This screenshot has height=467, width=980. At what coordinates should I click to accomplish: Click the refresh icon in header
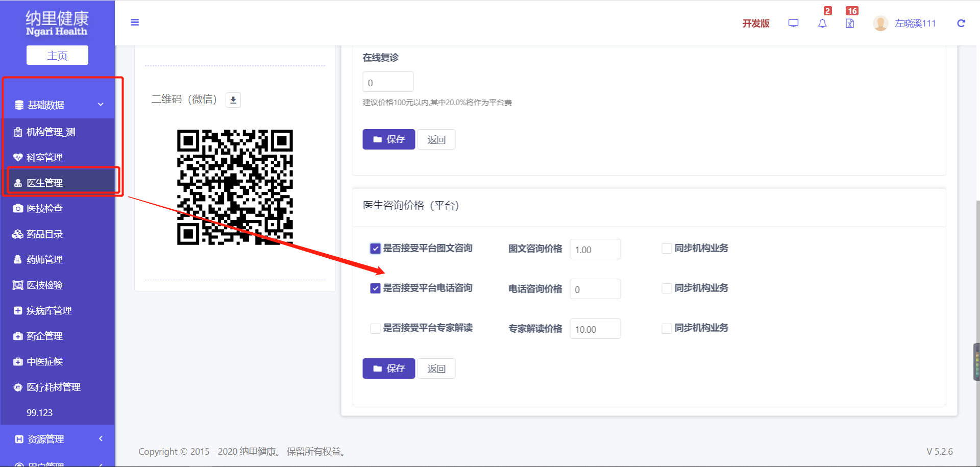(961, 23)
